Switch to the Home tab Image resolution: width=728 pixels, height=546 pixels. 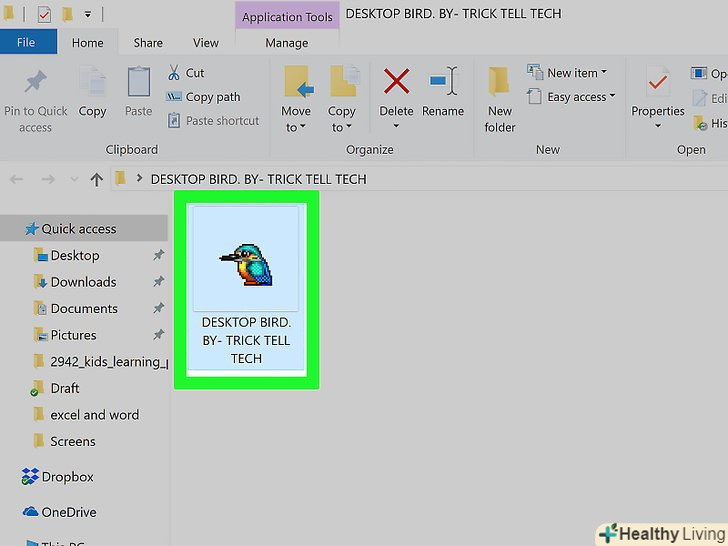[87, 43]
